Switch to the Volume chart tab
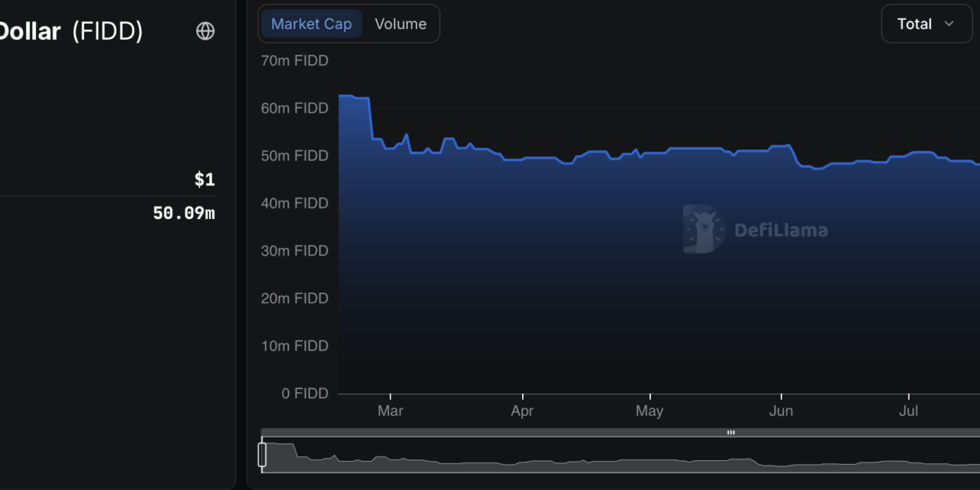980x490 pixels. [400, 24]
